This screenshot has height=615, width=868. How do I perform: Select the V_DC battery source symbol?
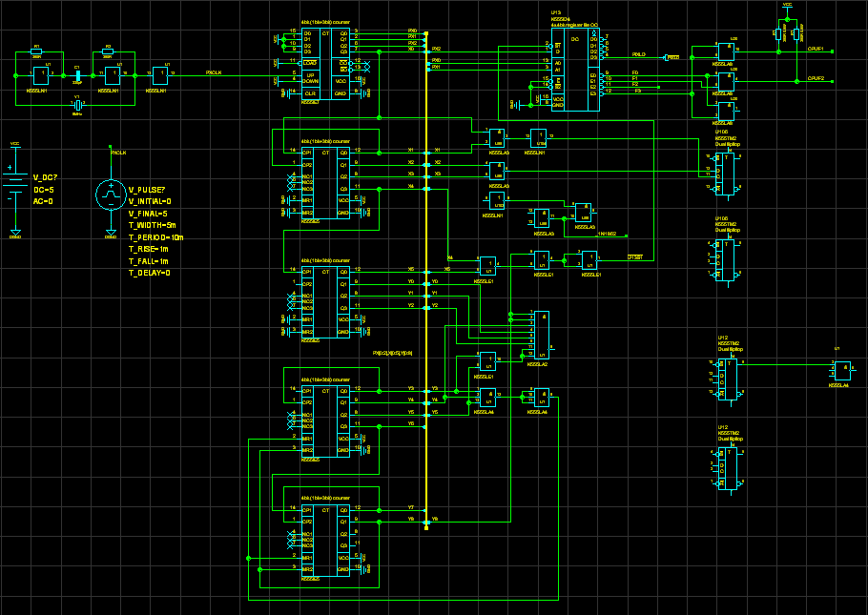[x=15, y=182]
